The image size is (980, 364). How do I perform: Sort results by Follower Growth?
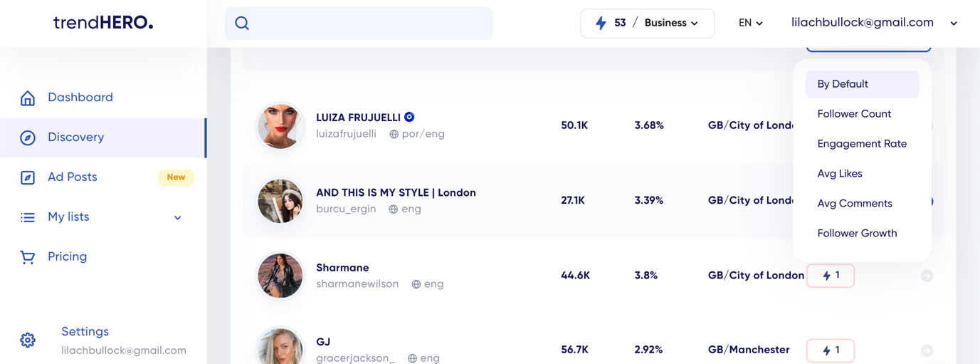pyautogui.click(x=857, y=234)
